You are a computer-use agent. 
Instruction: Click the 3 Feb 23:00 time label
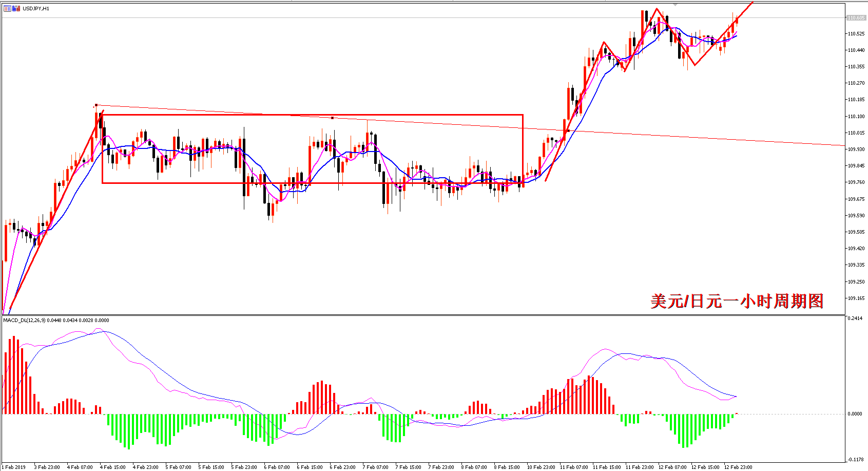47,467
